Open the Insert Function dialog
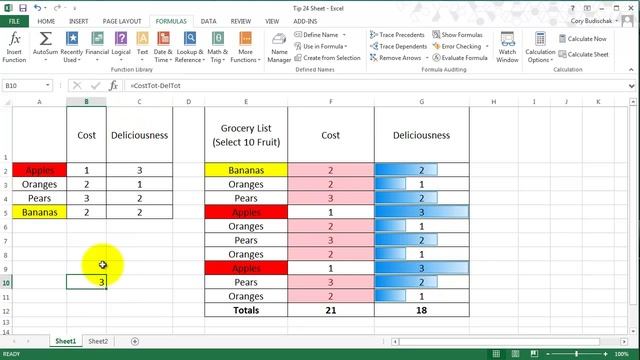This screenshot has width=640, height=360. point(14,47)
